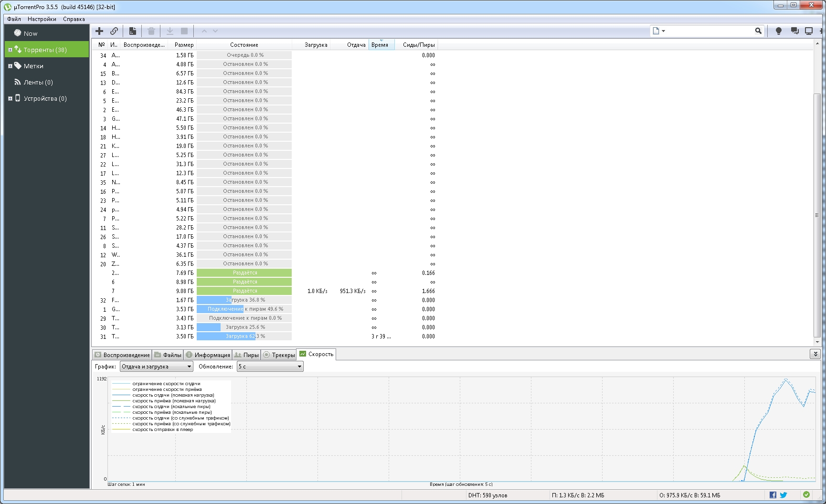Expand the Торренты tree node
This screenshot has width=826, height=504.
click(10, 50)
